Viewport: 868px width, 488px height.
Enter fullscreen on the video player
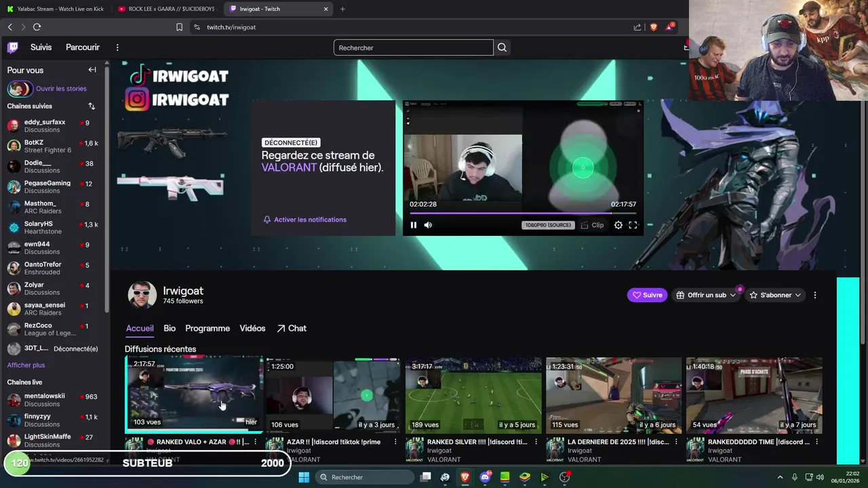click(x=633, y=225)
